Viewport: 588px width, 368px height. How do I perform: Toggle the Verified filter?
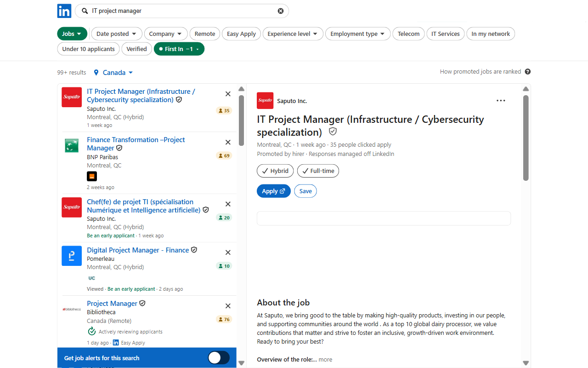coord(136,49)
